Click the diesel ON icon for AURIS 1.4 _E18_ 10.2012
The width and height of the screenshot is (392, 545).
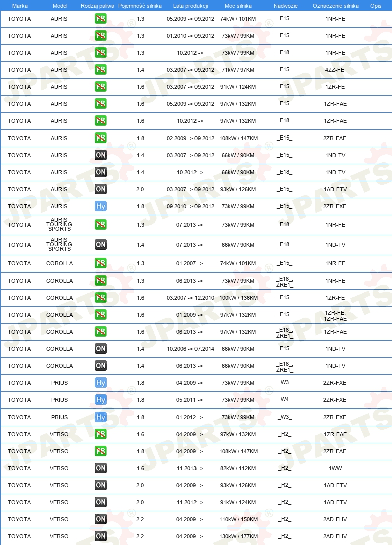pos(100,172)
